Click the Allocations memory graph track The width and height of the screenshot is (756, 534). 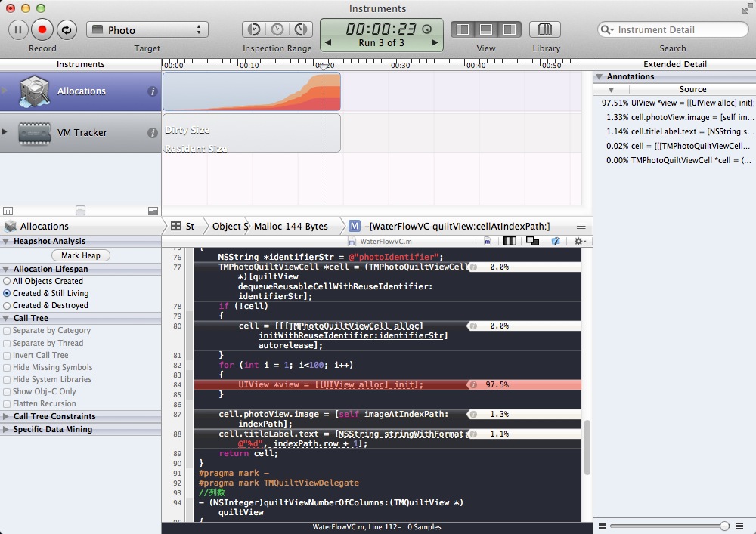point(252,91)
